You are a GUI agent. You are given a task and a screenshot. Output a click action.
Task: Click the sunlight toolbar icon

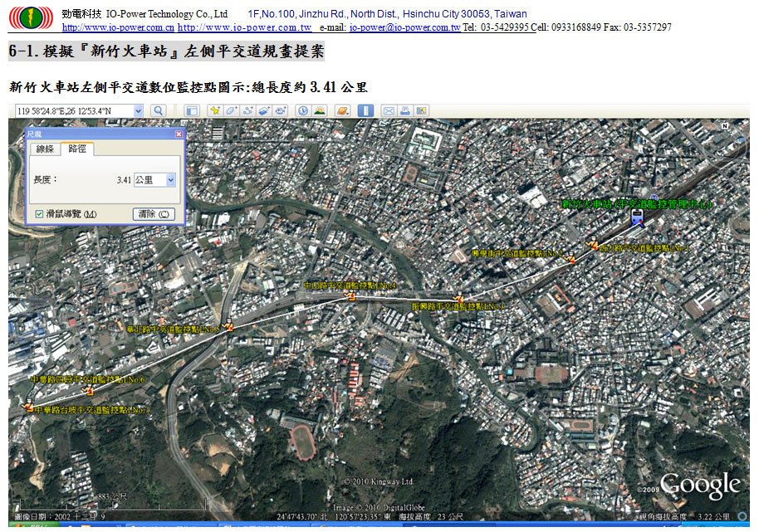(320, 110)
